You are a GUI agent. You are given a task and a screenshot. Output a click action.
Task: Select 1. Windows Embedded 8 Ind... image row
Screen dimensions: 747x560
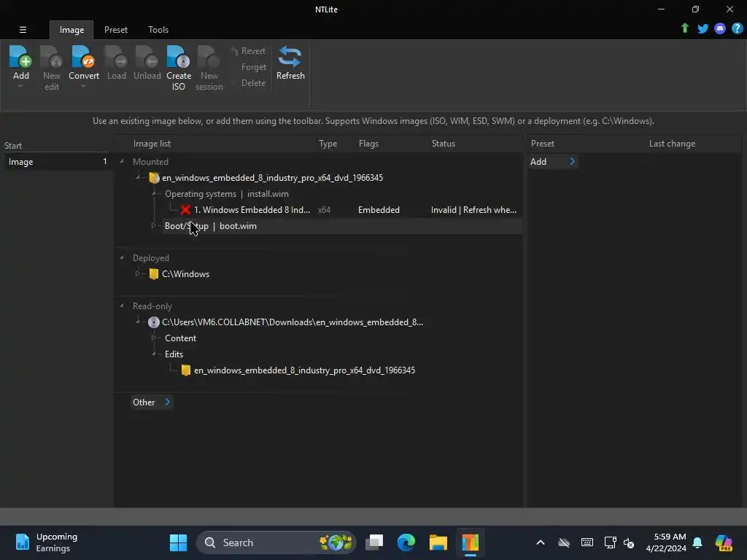tap(252, 210)
